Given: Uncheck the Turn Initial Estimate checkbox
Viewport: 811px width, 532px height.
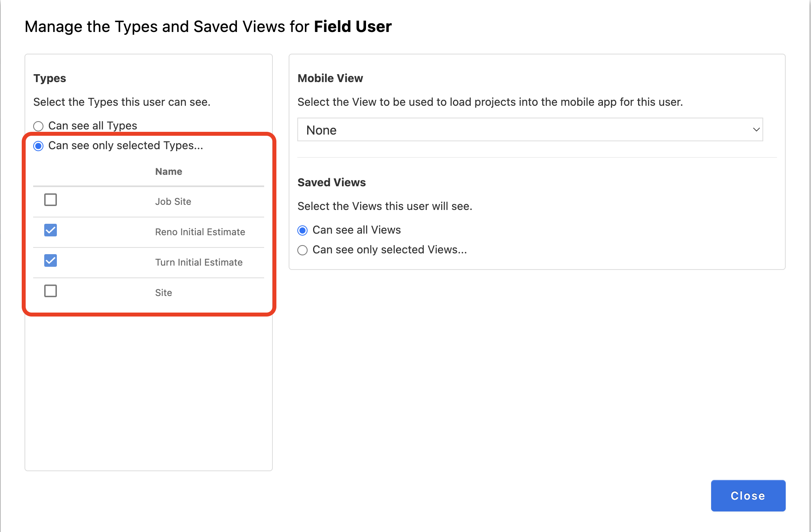Looking at the screenshot, I should [51, 261].
